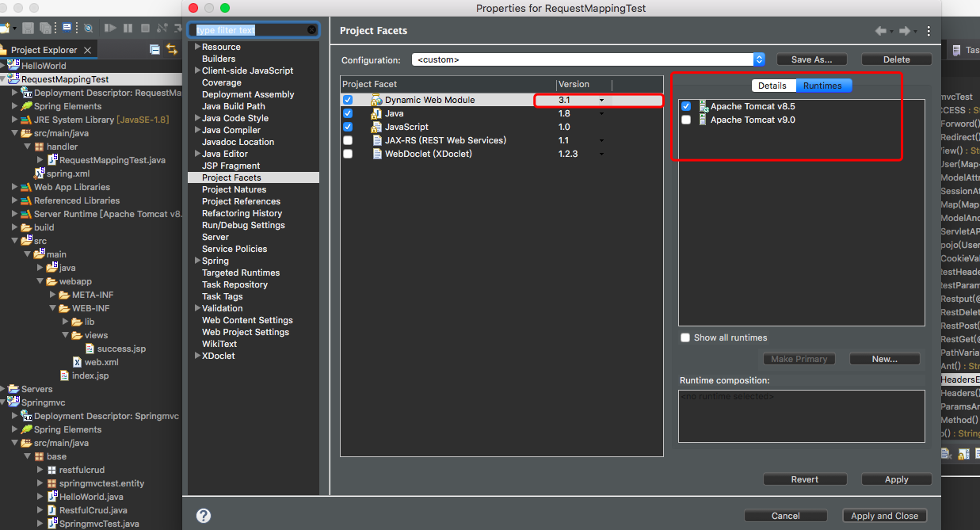Click the Save disk icon in toolbar
The width and height of the screenshot is (980, 530).
point(29,28)
